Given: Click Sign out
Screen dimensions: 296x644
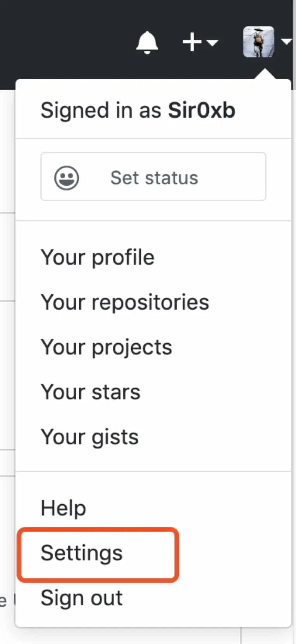Looking at the screenshot, I should coord(82,598).
